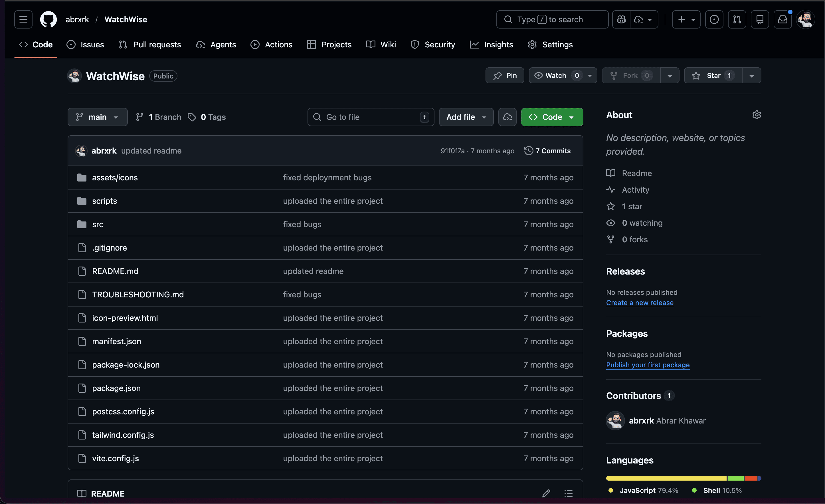Click the About section gear icon
The width and height of the screenshot is (825, 504).
click(756, 115)
